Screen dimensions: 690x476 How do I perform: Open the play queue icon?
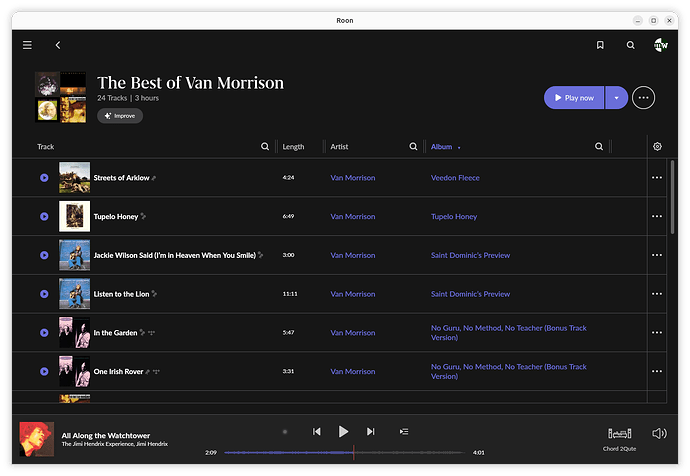(x=404, y=432)
